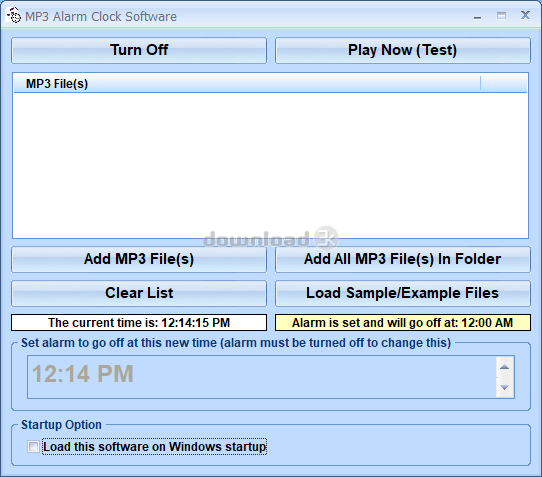
Task: Decrease alarm time with down arrow
Action: click(505, 387)
